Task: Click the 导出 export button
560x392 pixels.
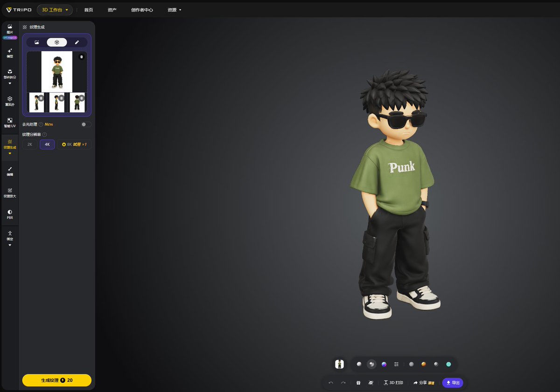Action: 453,383
